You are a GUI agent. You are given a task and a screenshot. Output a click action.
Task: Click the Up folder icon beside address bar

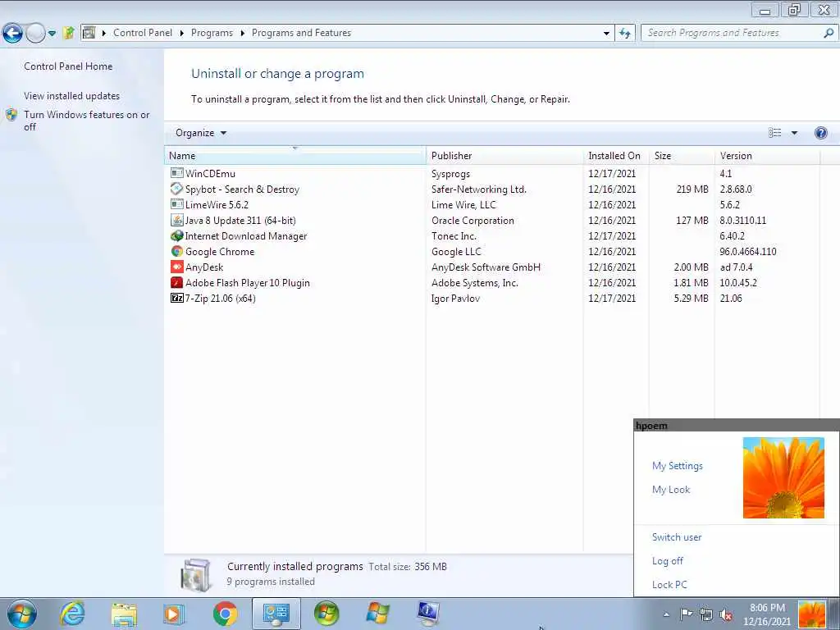coord(69,33)
